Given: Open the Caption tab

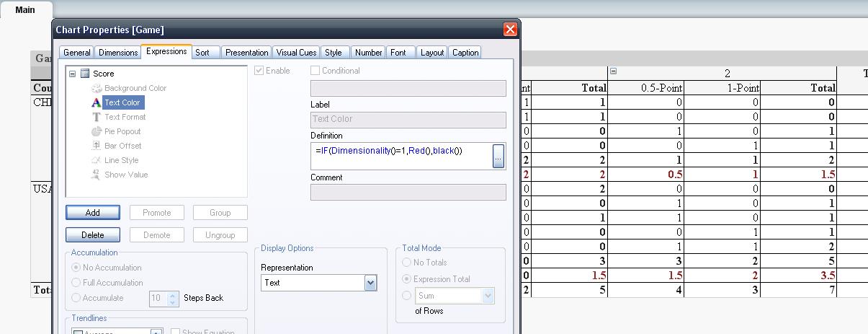Looking at the screenshot, I should (x=465, y=53).
